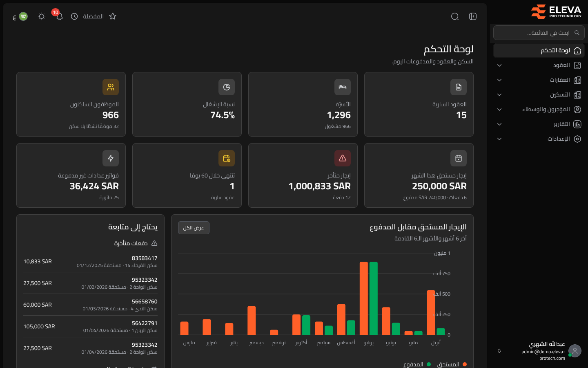Viewport: 588px width, 368px height.
Task: Open the account switcher arrows beside admin email
Action: (499, 351)
